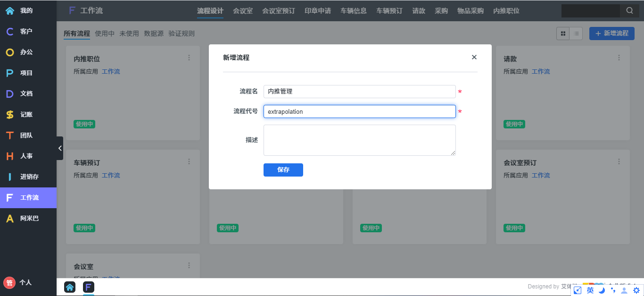Open the 人事 sidebar icon
The height and width of the screenshot is (296, 644).
pyautogui.click(x=9, y=156)
